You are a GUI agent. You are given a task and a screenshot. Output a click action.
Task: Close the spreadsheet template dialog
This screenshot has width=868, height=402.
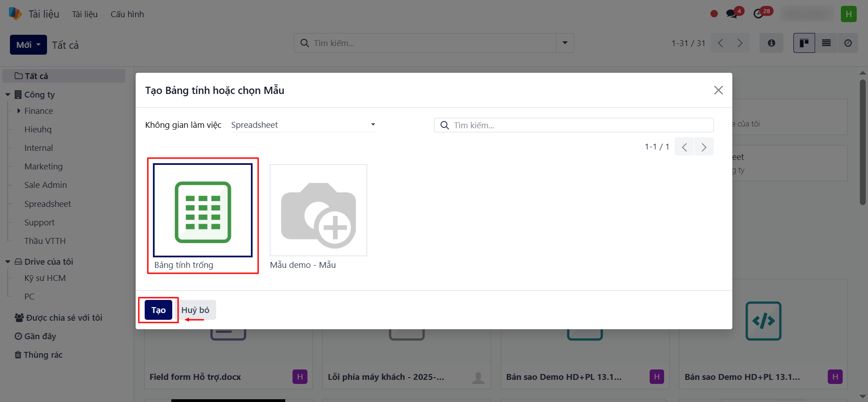point(718,90)
